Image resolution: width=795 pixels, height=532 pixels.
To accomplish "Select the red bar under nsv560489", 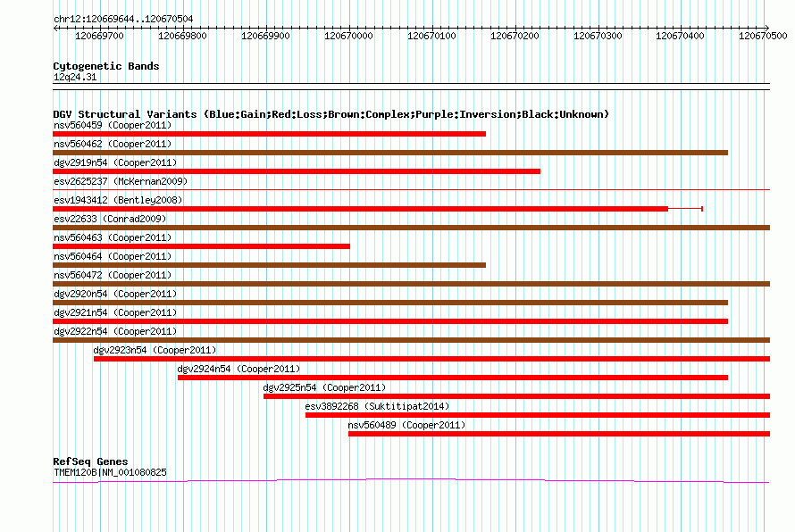I will pos(559,434).
